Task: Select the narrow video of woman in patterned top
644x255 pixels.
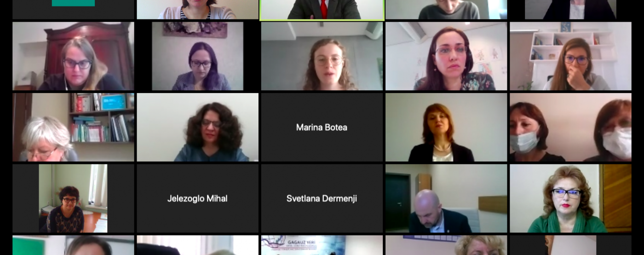Action: (x=73, y=198)
